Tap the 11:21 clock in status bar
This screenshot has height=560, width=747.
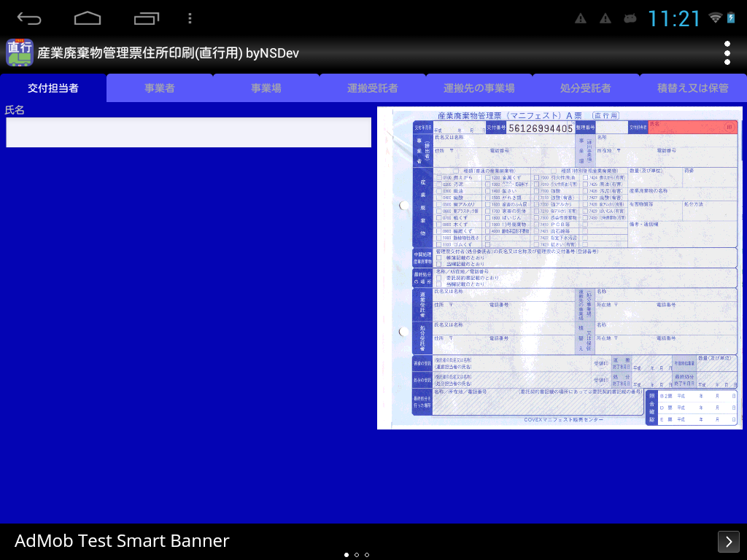click(x=674, y=18)
